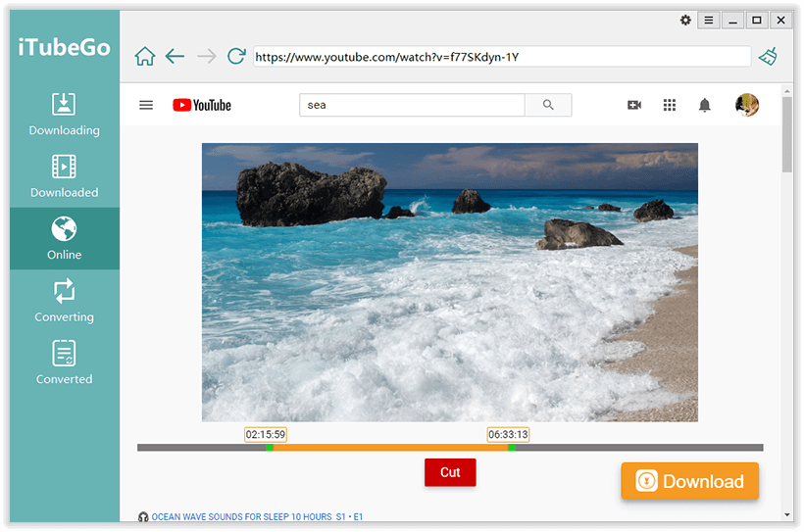
Task: Click the YouTube create video camera icon
Action: (x=634, y=105)
